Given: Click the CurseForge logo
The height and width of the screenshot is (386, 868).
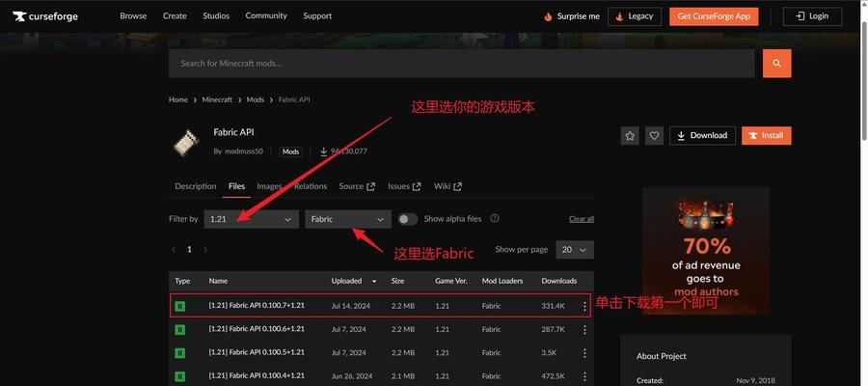Looking at the screenshot, I should pos(45,16).
